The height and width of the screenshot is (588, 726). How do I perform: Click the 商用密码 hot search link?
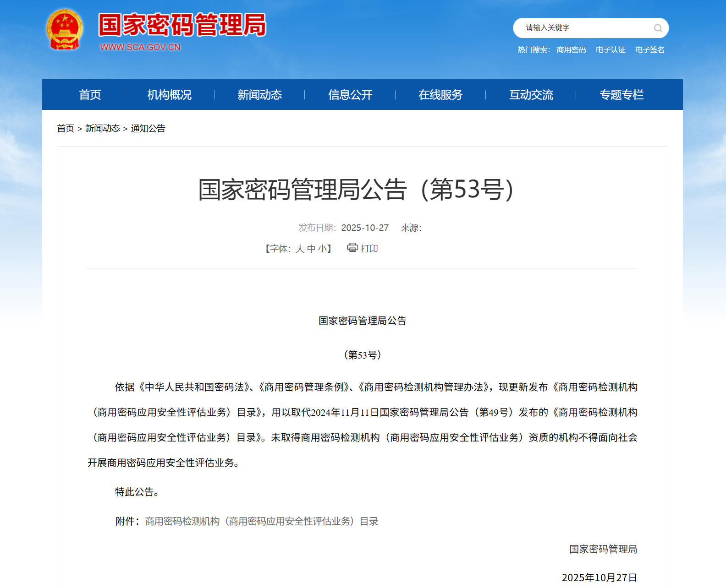(571, 50)
